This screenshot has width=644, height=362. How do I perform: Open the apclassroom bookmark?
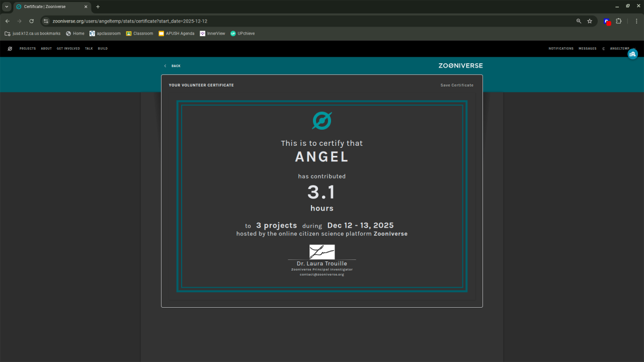(105, 34)
